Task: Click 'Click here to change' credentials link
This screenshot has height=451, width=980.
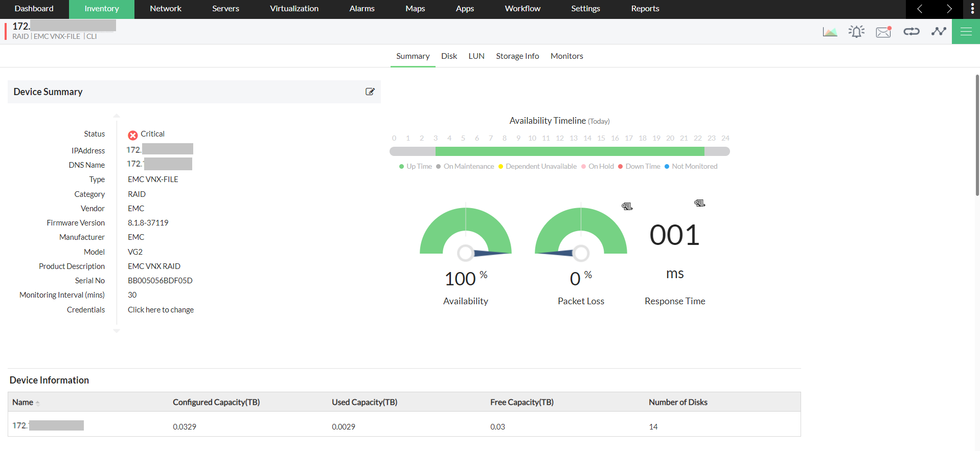Action: (161, 310)
